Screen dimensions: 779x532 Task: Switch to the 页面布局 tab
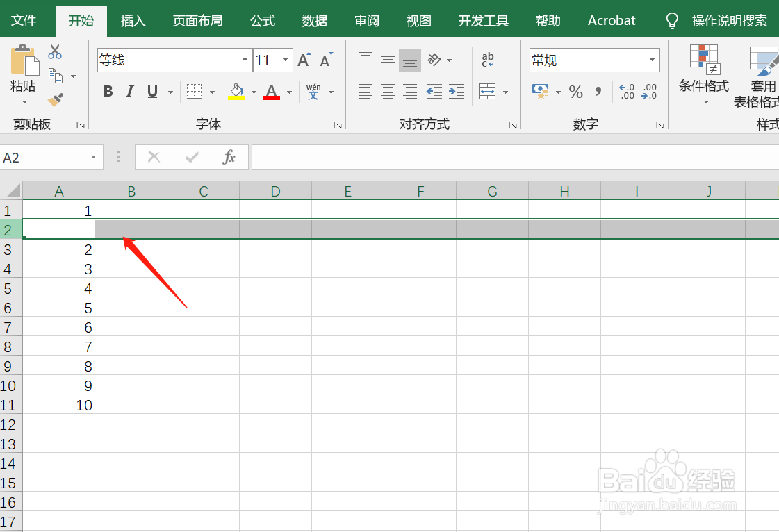(x=198, y=21)
